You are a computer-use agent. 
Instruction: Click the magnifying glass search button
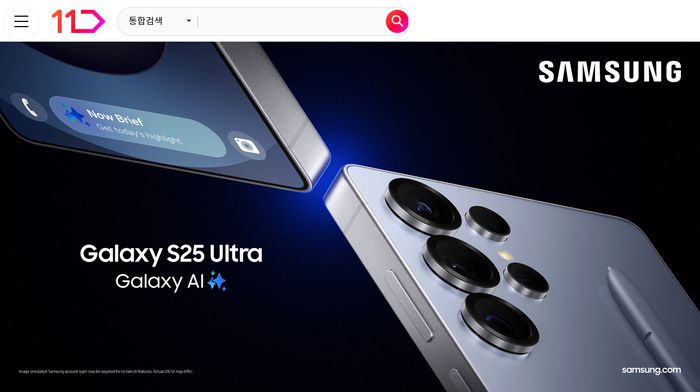(x=397, y=21)
